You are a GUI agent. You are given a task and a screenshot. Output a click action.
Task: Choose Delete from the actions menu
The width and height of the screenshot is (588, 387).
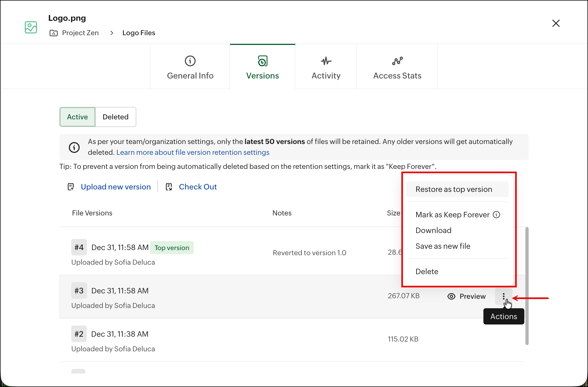[x=427, y=271]
